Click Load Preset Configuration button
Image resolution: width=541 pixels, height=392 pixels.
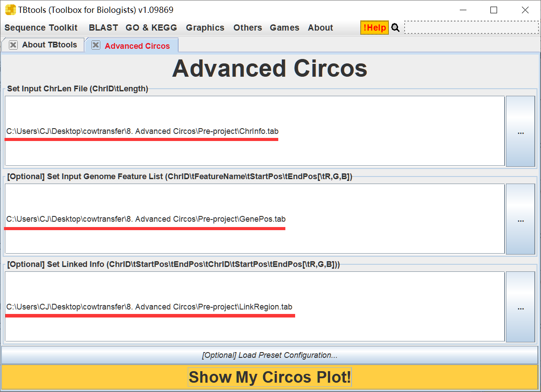[x=269, y=355]
